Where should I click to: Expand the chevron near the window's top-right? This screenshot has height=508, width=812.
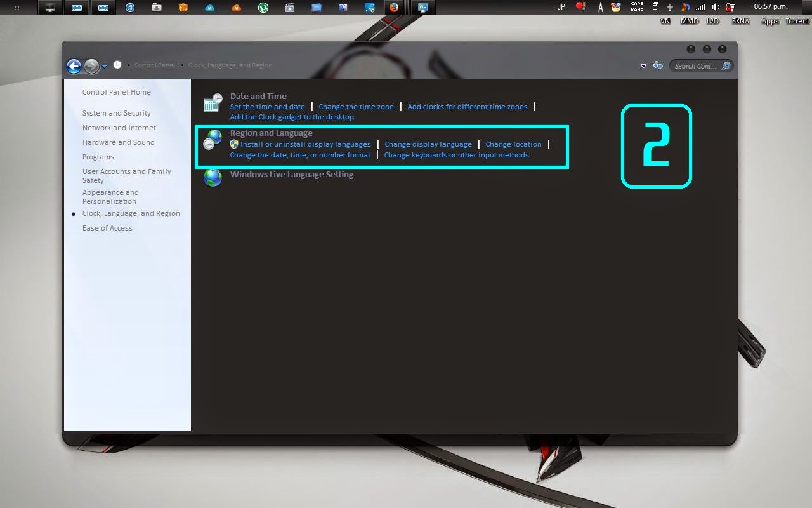tap(643, 65)
